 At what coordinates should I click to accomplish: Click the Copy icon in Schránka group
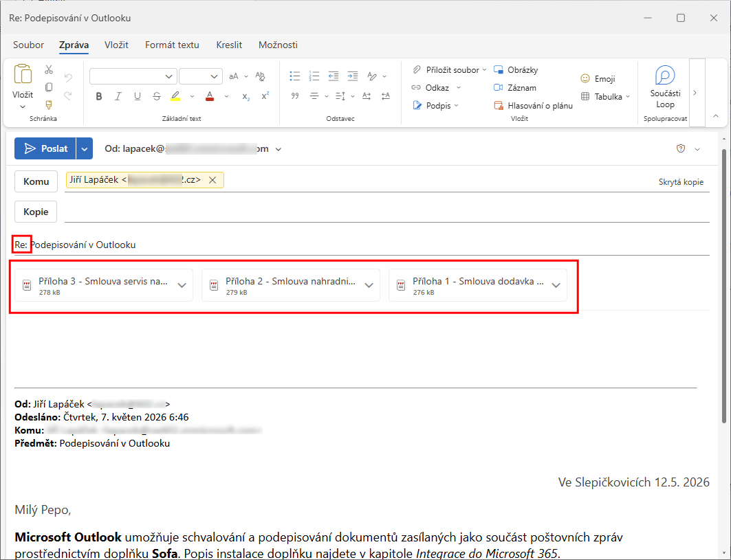49,87
